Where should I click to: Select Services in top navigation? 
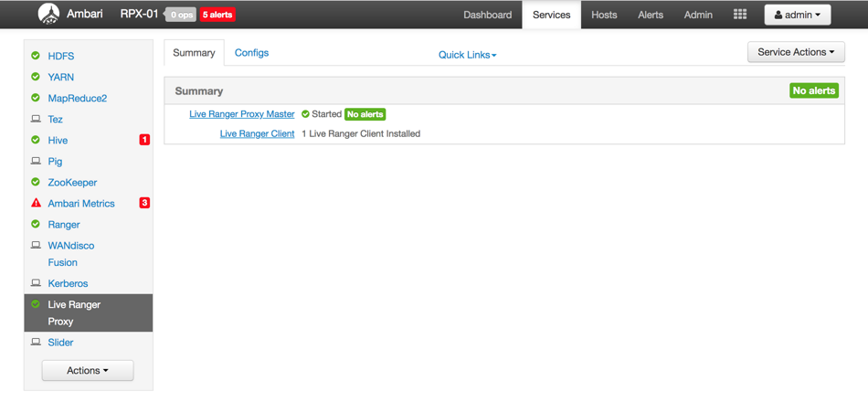[x=551, y=15]
